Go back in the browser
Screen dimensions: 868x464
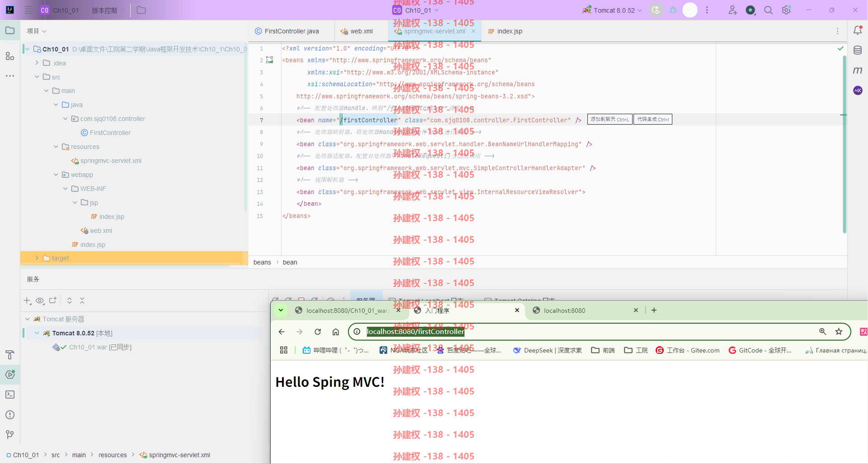(282, 332)
